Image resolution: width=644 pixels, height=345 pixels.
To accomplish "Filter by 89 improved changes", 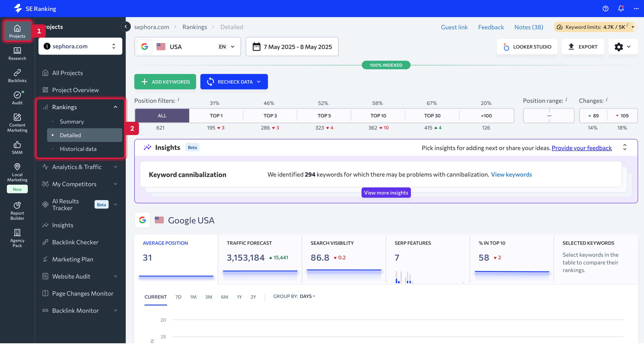I will [593, 116].
